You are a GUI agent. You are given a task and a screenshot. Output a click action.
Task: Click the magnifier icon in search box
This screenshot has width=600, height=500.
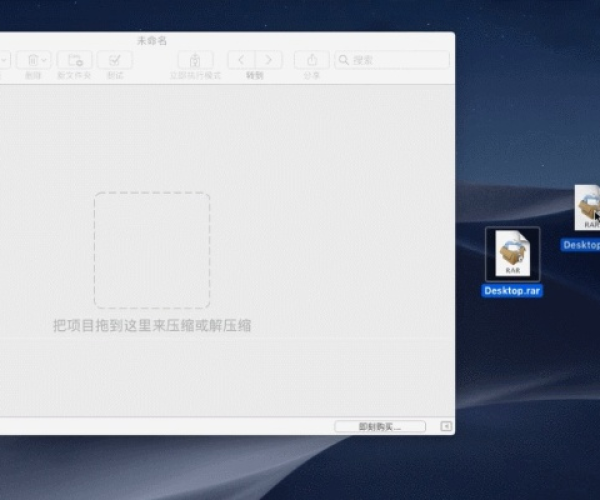(344, 60)
